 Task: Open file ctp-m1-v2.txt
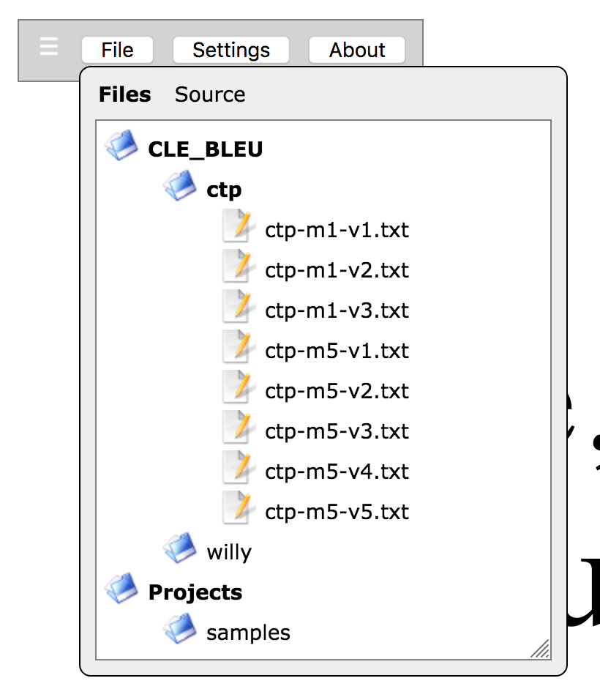pyautogui.click(x=337, y=270)
